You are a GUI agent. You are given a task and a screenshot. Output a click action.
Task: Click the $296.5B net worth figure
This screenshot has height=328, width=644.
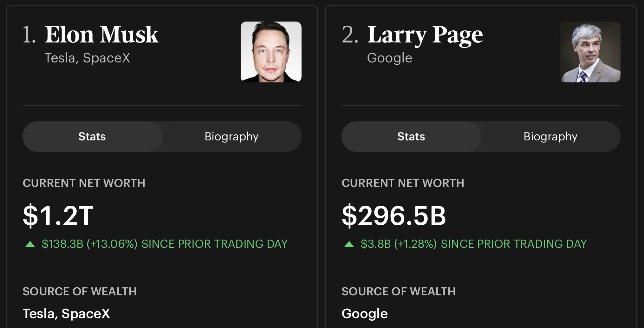click(x=394, y=216)
